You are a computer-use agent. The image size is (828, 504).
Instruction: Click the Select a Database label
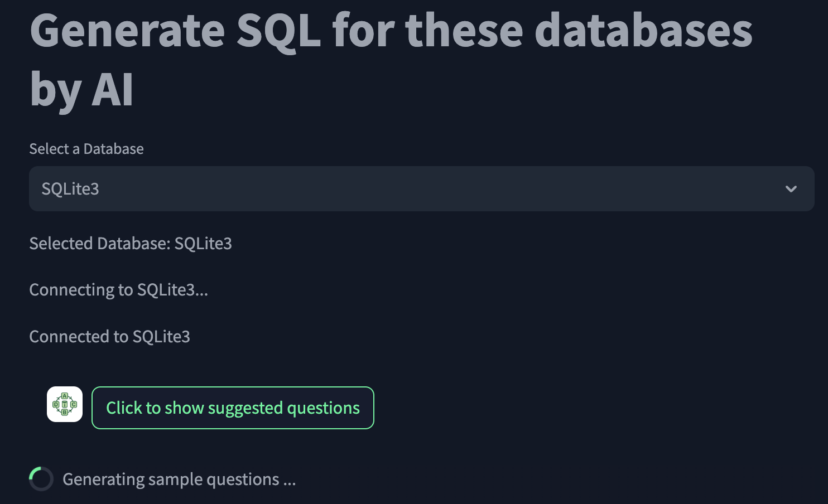pos(86,149)
